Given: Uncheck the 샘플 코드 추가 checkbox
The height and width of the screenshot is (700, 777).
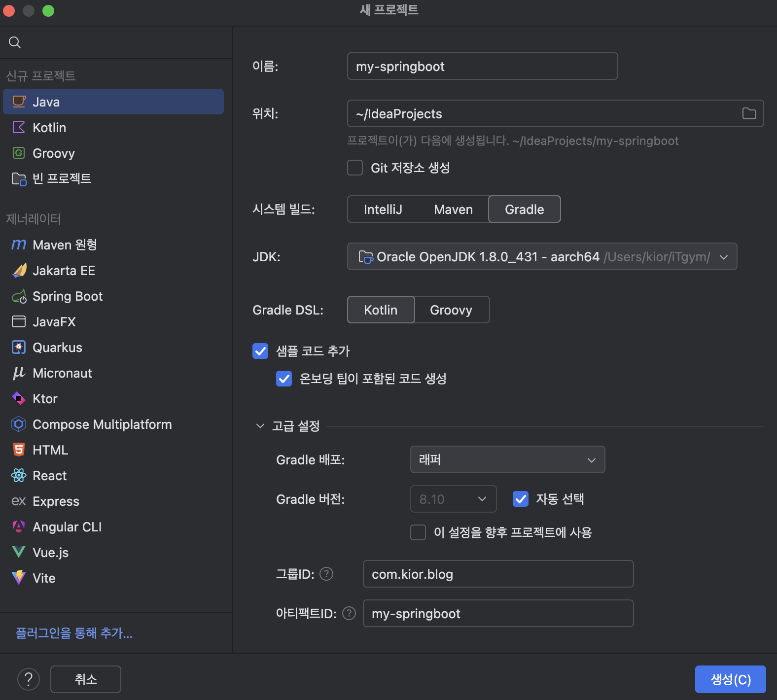Looking at the screenshot, I should [260, 351].
